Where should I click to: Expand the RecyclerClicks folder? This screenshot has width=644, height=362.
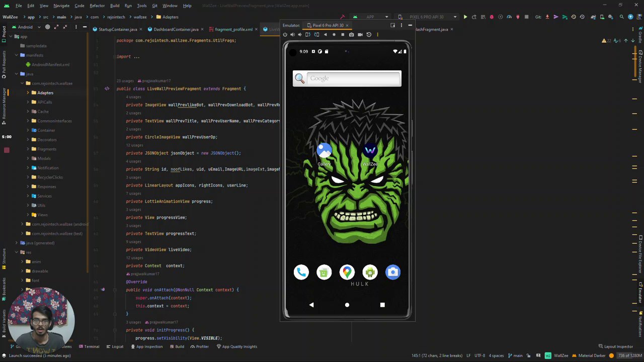pyautogui.click(x=28, y=177)
